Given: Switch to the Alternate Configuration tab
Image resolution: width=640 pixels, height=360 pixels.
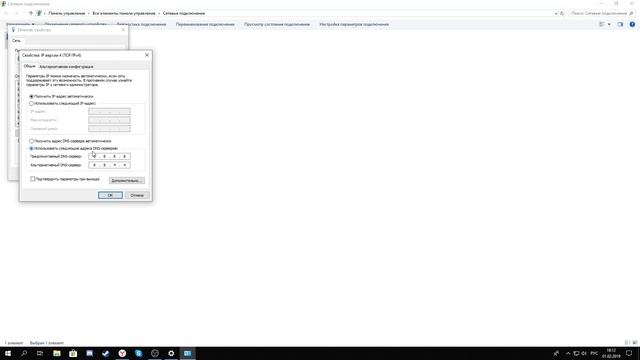Looking at the screenshot, I should 66,67.
